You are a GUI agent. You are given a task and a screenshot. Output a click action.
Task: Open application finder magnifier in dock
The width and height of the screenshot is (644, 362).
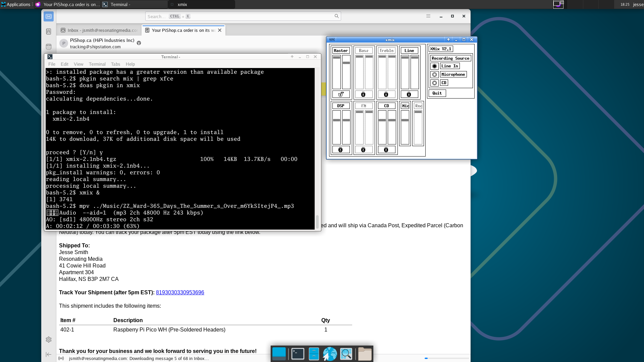pos(346,354)
